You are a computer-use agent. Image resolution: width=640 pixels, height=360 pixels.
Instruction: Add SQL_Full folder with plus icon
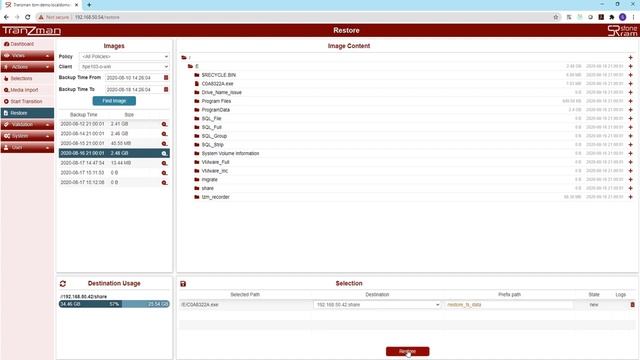pos(631,127)
